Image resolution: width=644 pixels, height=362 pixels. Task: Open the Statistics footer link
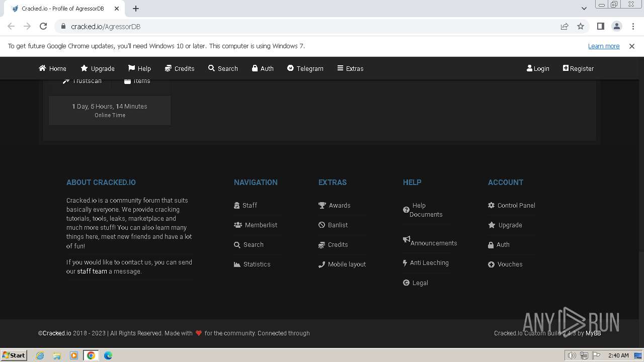click(x=252, y=264)
